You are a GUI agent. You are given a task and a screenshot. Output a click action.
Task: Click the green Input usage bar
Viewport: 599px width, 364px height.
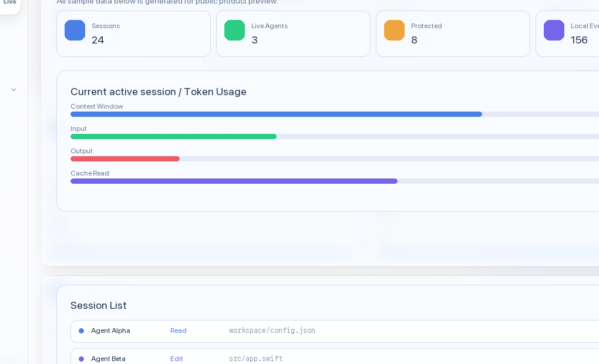[173, 136]
